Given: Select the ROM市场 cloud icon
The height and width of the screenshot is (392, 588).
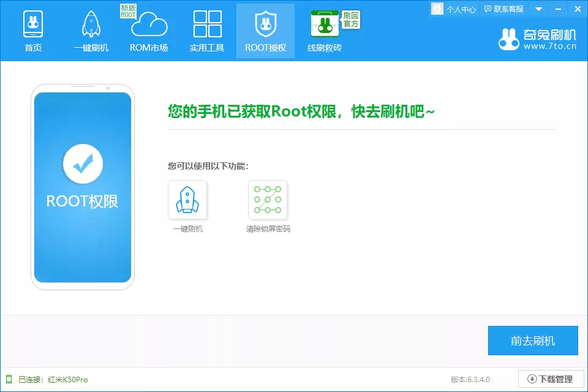Looking at the screenshot, I should tap(149, 24).
